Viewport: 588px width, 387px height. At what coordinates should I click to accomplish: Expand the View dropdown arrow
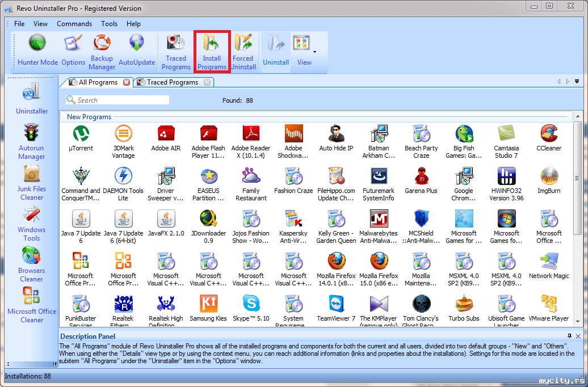point(314,52)
